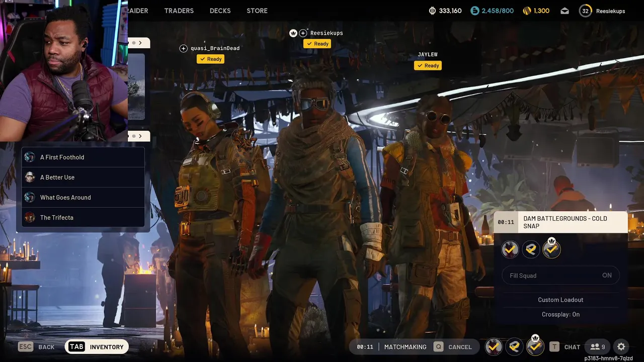Click the crown leader icon above Reesiekups
Image resolution: width=644 pixels, height=362 pixels.
pyautogui.click(x=293, y=33)
